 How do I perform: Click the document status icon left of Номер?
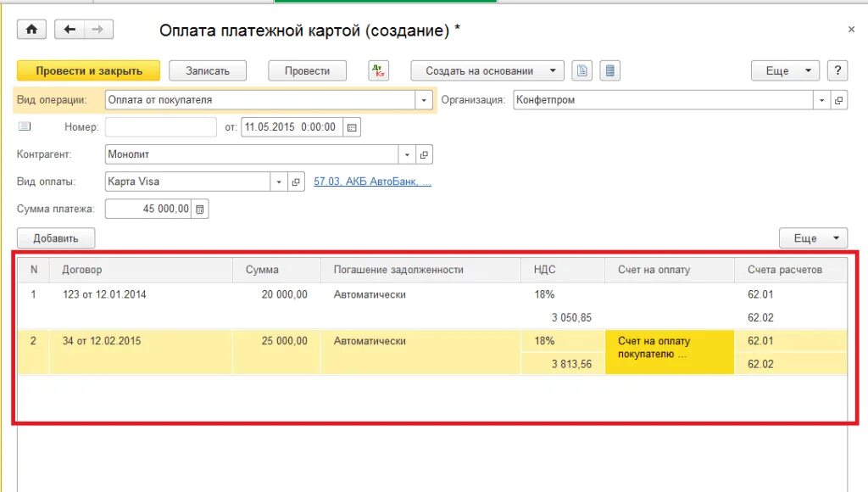tap(25, 126)
